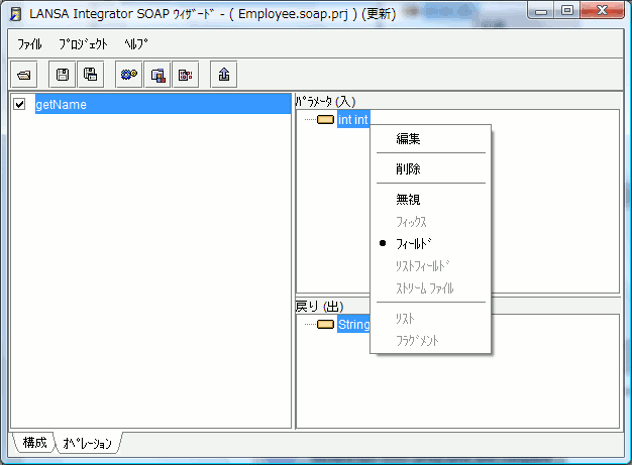This screenshot has height=465, width=632.
Task: Click the LANSA Integrator title bar icon
Action: [15, 14]
